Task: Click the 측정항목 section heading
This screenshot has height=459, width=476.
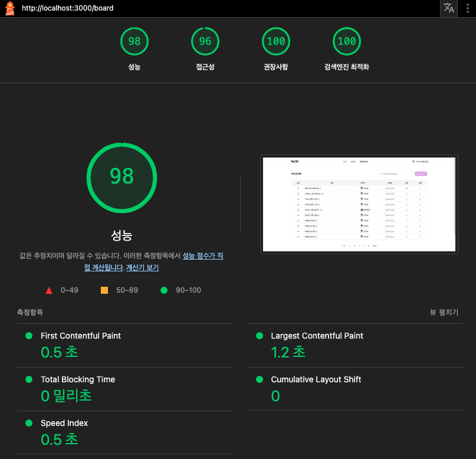Action: 29,312
